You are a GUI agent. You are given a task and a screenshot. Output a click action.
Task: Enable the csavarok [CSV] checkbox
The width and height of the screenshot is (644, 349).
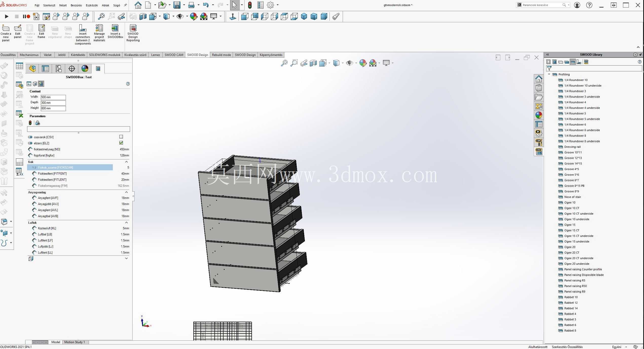tap(121, 137)
